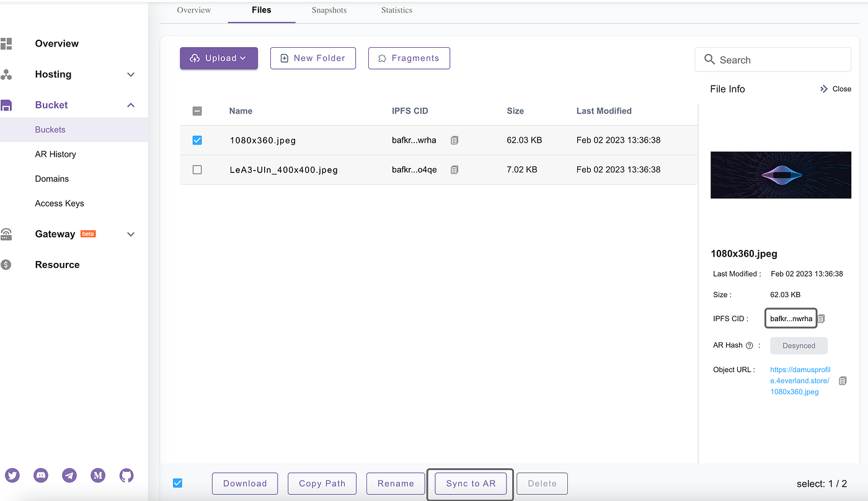Open the damusprofile.4everland.store object URL link

tap(800, 381)
